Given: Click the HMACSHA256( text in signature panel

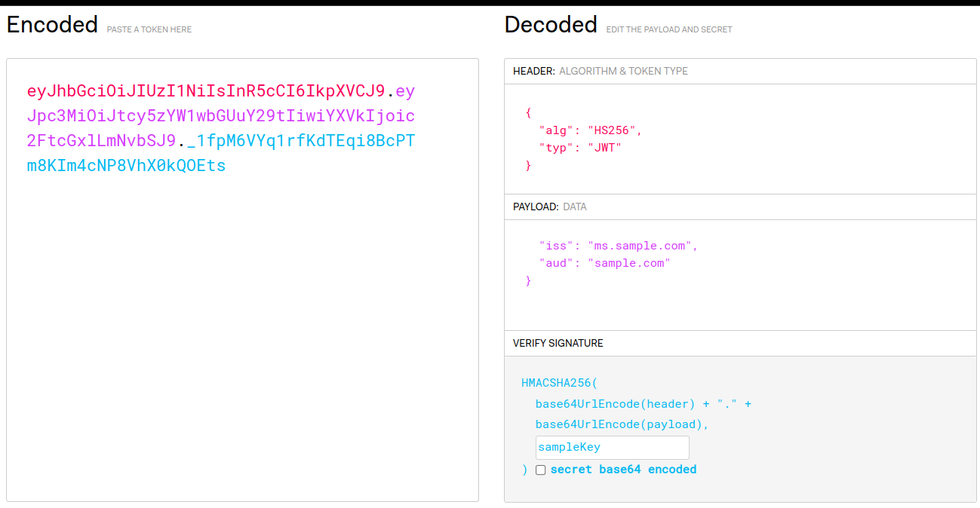Looking at the screenshot, I should click(559, 383).
